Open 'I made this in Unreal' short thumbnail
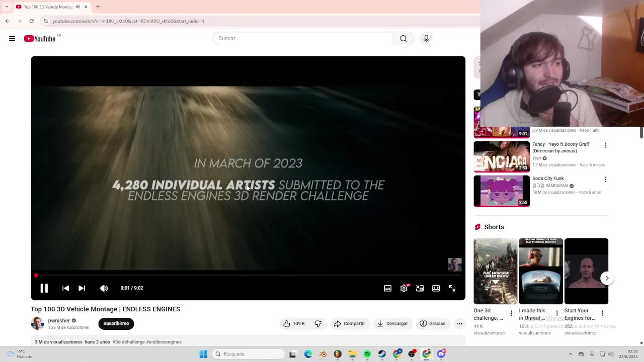Image resolution: width=644 pixels, height=362 pixels. [x=541, y=271]
